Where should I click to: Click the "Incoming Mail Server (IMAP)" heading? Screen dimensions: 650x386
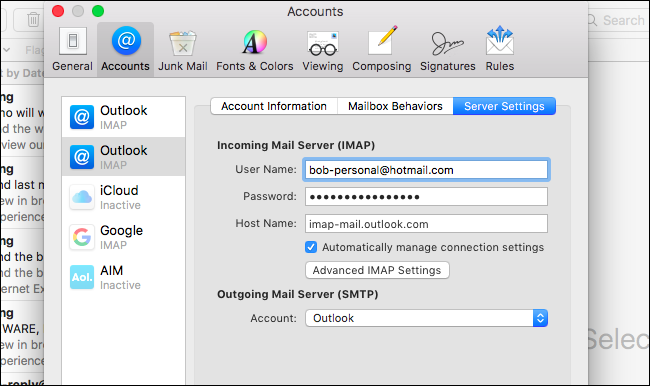click(296, 145)
